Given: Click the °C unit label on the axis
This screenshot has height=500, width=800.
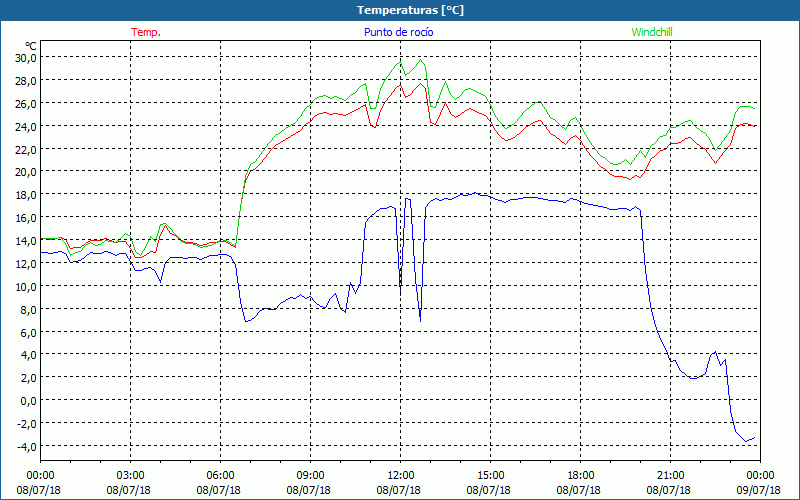Looking at the screenshot, I should pyautogui.click(x=31, y=46).
